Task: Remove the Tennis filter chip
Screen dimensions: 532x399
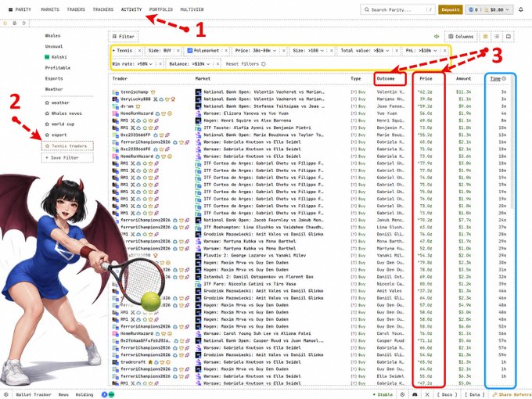Action: pyautogui.click(x=139, y=50)
